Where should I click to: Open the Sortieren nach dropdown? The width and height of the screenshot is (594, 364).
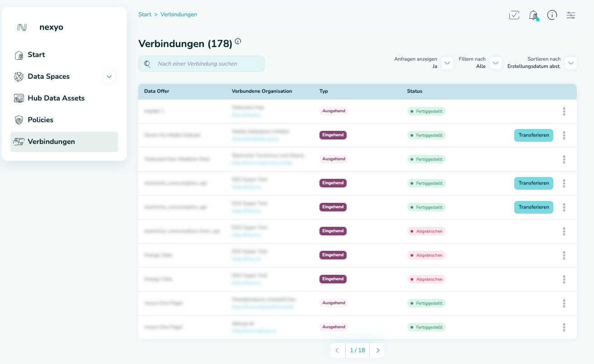[x=570, y=63]
